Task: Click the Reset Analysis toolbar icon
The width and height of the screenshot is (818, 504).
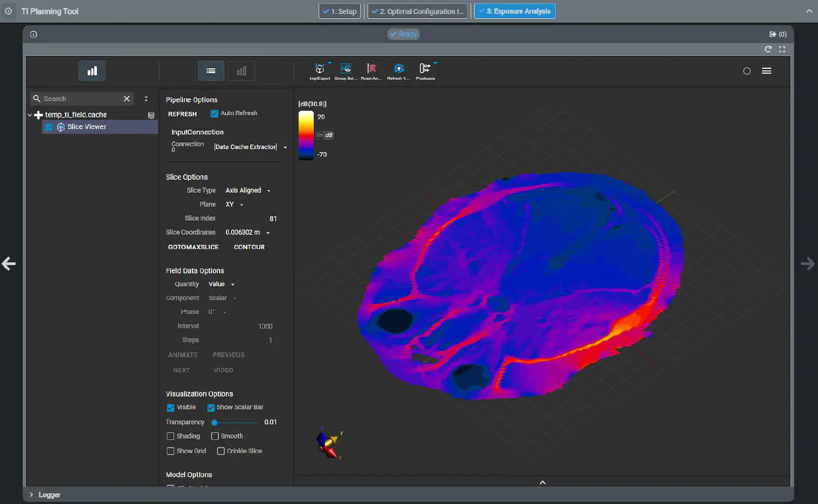Action: pos(371,69)
